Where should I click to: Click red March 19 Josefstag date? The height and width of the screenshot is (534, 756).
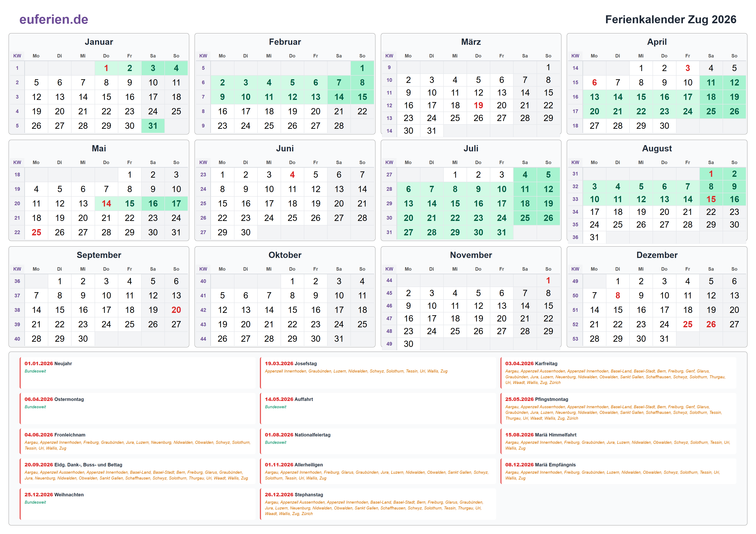click(x=478, y=105)
